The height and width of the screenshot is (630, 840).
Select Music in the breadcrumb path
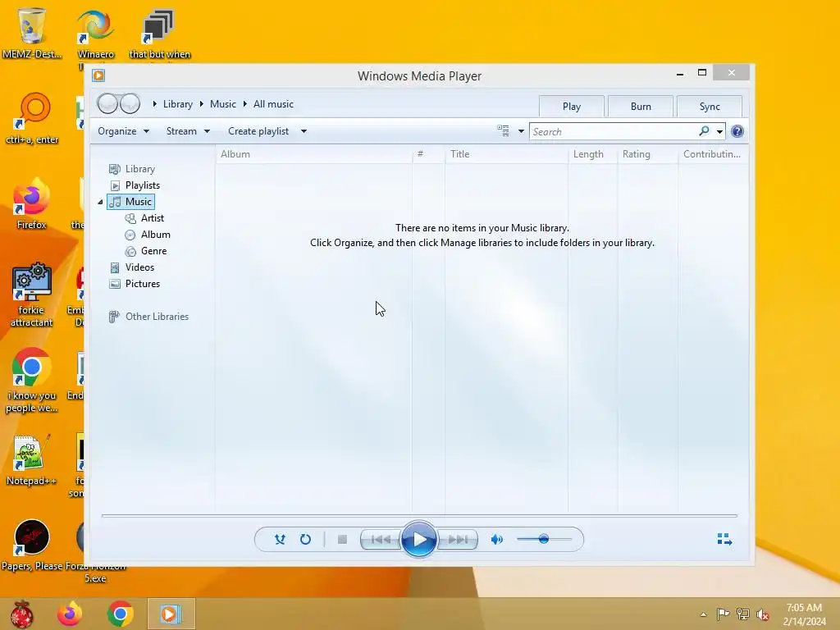click(x=223, y=104)
